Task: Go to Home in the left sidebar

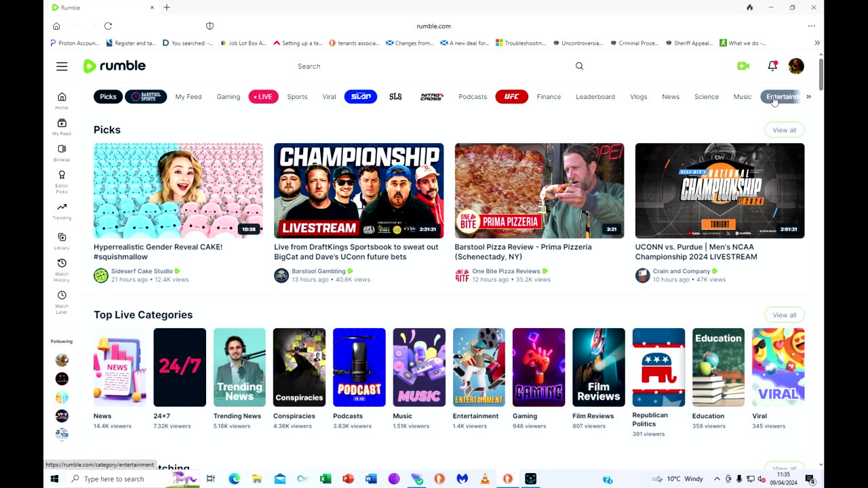Action: click(62, 100)
